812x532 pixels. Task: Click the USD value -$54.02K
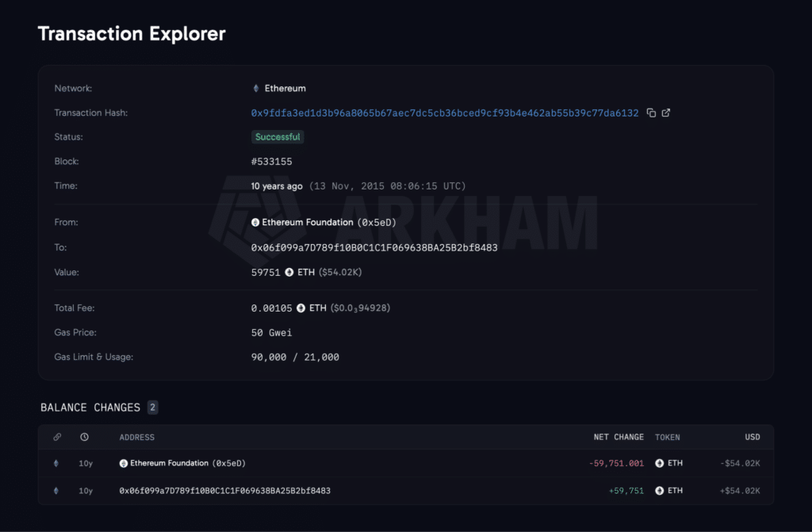click(x=740, y=463)
